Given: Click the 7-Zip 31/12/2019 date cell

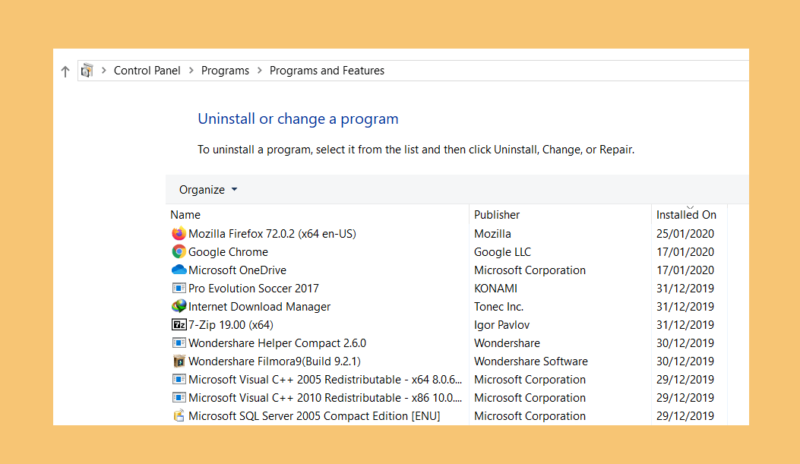Looking at the screenshot, I should (x=685, y=325).
